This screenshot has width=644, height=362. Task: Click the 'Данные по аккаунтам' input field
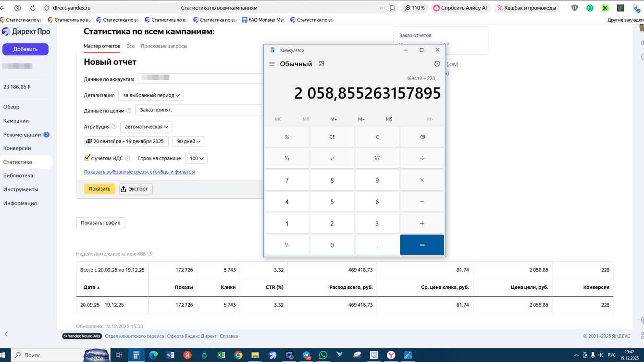pos(201,78)
